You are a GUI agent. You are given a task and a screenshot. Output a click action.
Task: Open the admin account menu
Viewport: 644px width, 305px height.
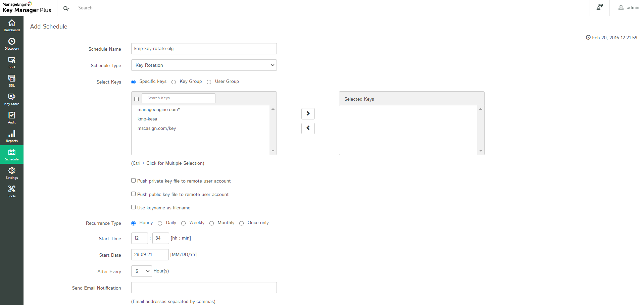click(628, 7)
